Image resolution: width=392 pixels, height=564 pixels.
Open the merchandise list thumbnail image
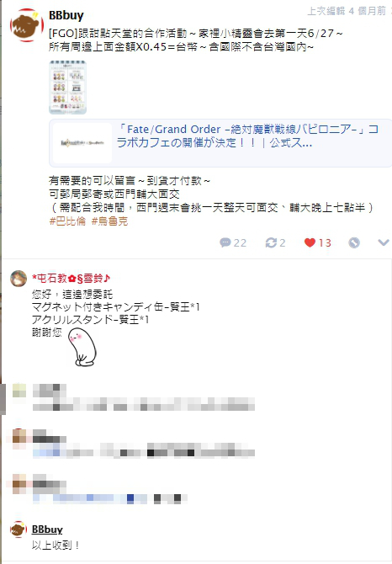tap(67, 88)
